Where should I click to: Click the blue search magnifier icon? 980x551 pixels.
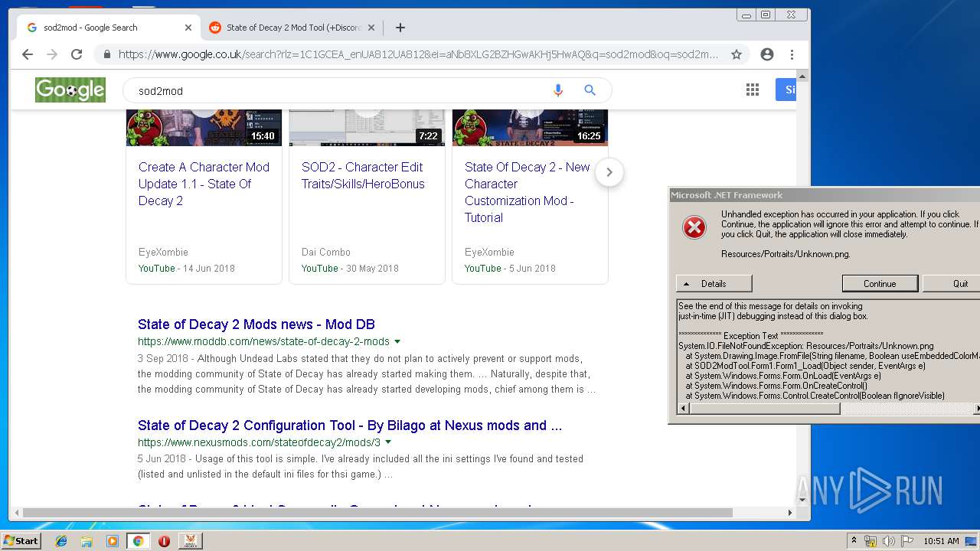[590, 90]
